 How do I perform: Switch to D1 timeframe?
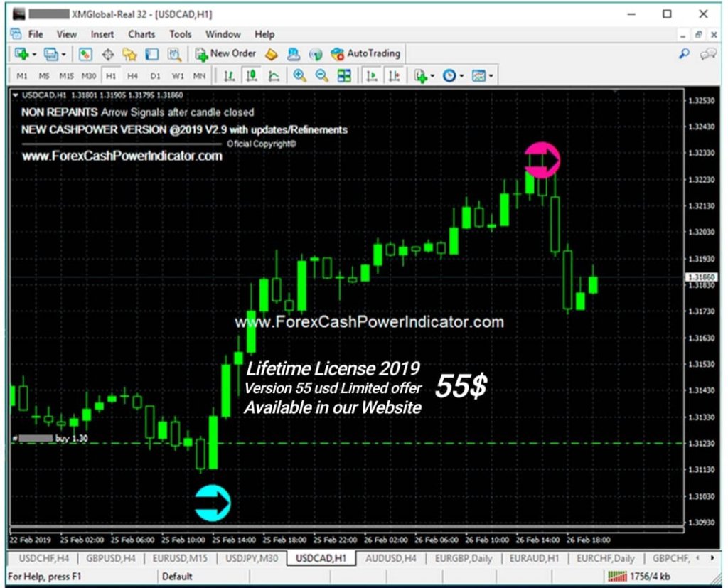[x=155, y=75]
